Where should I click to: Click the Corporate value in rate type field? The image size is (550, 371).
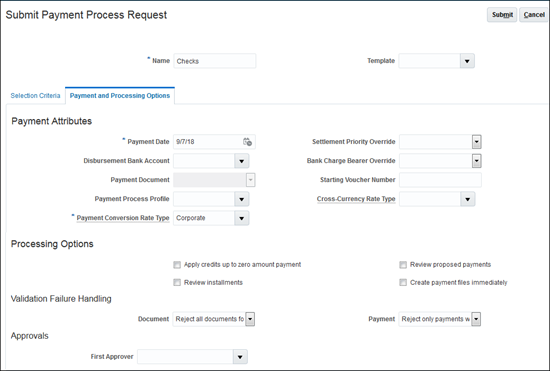(190, 218)
